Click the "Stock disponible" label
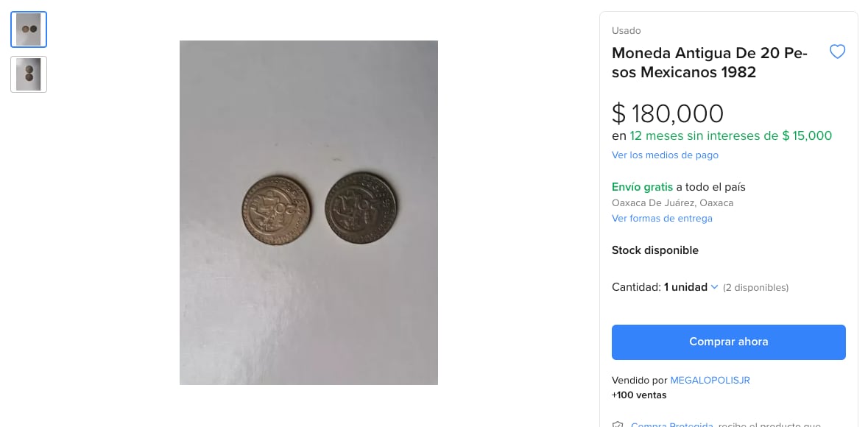 [655, 250]
